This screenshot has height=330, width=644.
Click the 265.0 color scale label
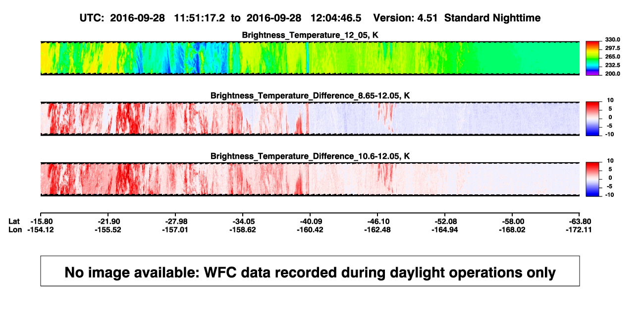click(613, 56)
